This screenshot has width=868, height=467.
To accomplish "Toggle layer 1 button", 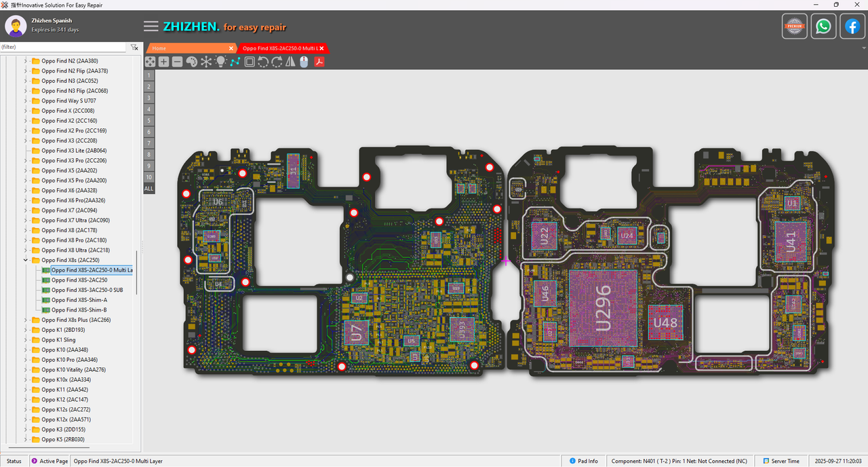I will (149, 75).
